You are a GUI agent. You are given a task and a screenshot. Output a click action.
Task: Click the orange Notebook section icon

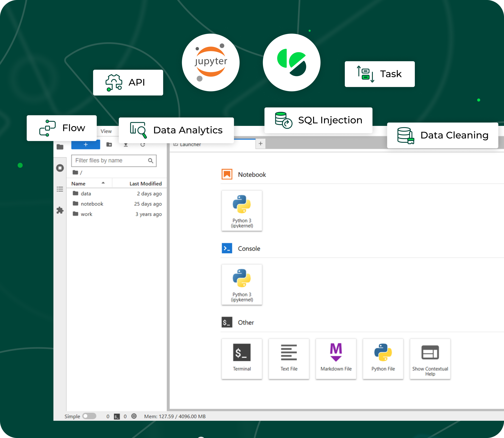point(227,174)
